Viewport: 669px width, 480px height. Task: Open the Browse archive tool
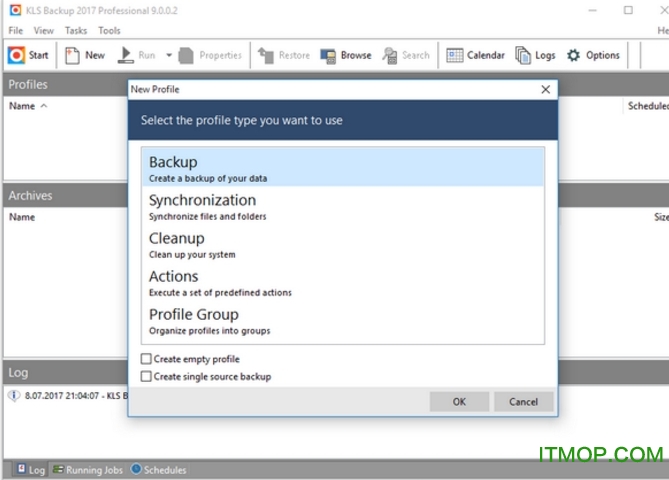(346, 55)
